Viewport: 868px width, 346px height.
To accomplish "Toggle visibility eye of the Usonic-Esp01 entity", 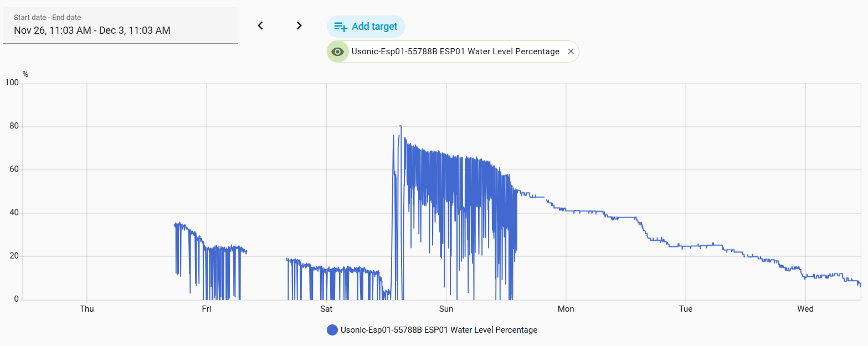I will pos(337,51).
